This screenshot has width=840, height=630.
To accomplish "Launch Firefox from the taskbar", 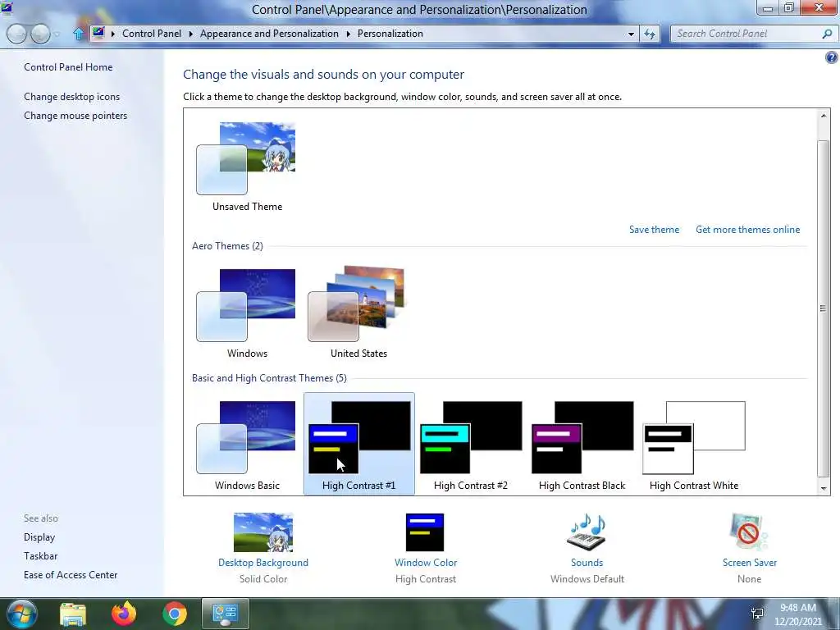I will coord(124,614).
